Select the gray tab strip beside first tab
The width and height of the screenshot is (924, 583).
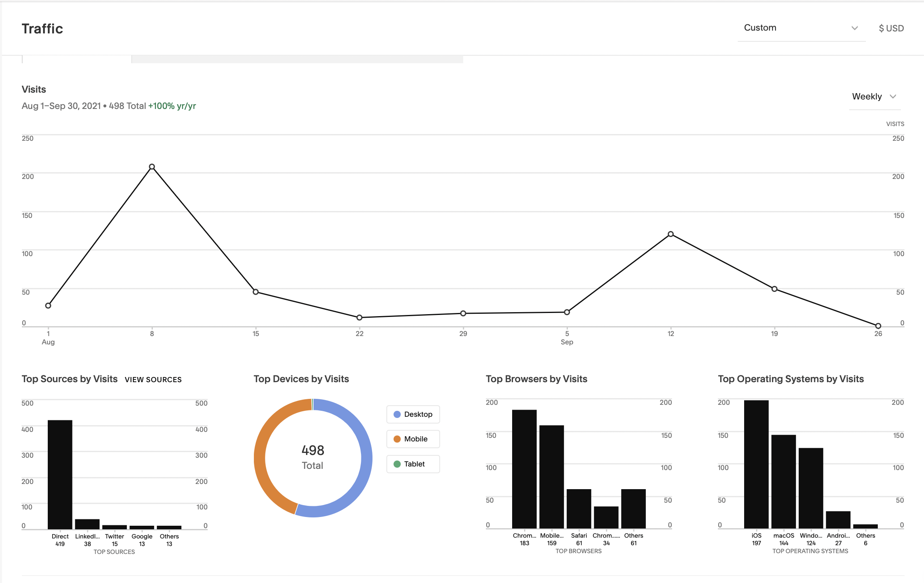(x=297, y=59)
